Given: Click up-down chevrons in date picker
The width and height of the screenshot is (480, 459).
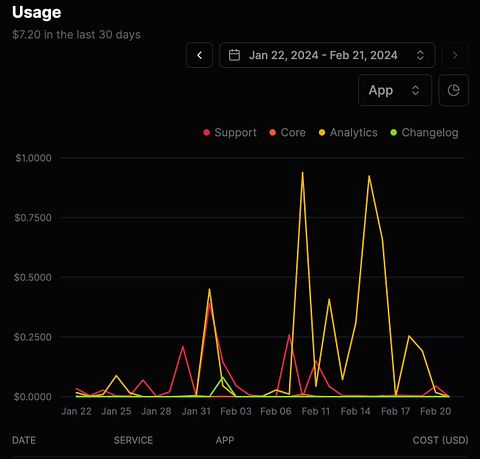Looking at the screenshot, I should 420,55.
